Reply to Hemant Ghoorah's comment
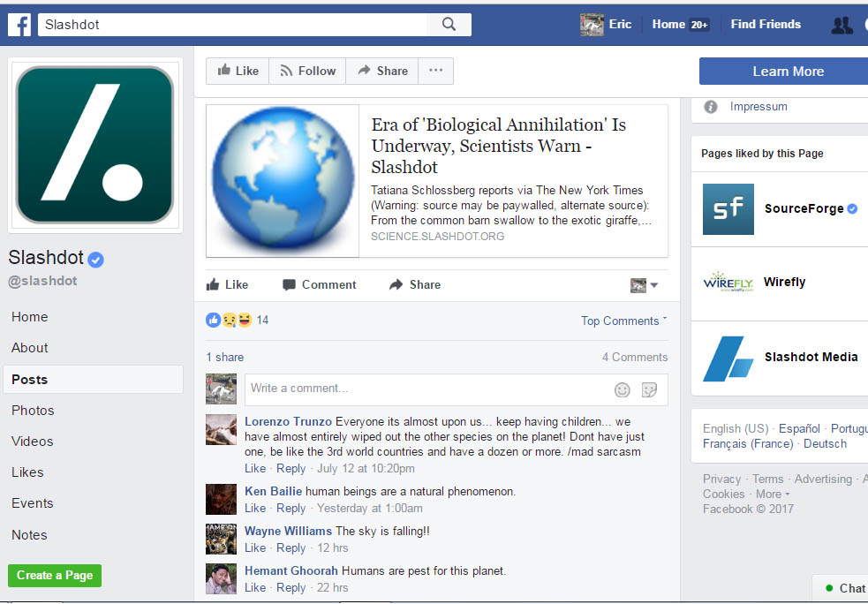The height and width of the screenshot is (604, 868). pyautogui.click(x=291, y=588)
